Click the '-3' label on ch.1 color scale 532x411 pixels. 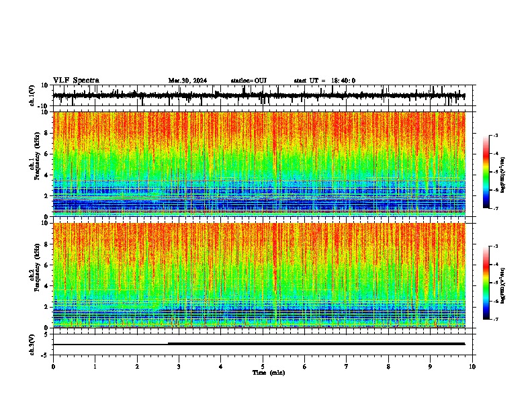click(496, 136)
